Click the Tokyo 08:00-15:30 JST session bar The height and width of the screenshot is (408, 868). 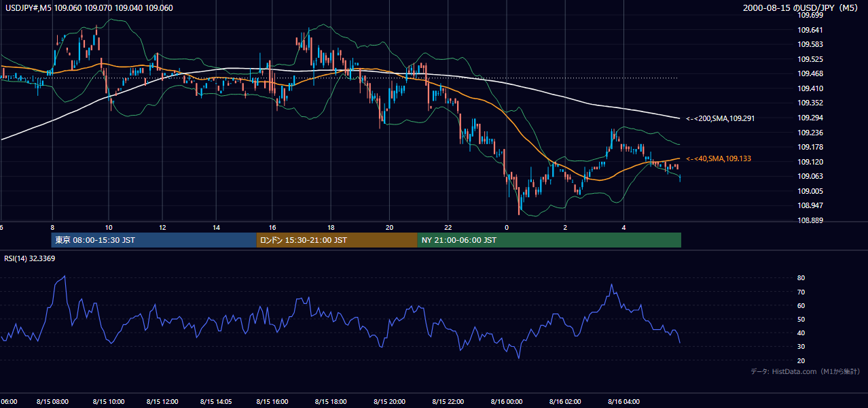154,240
